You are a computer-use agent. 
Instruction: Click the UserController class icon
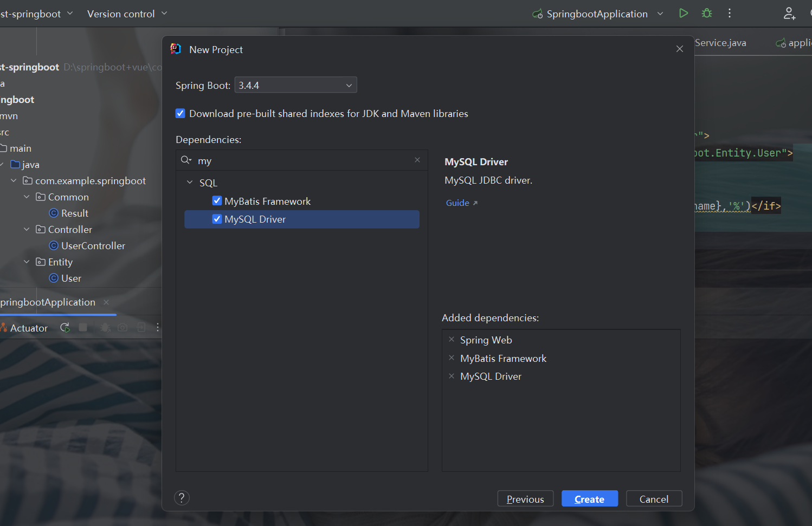click(x=54, y=245)
